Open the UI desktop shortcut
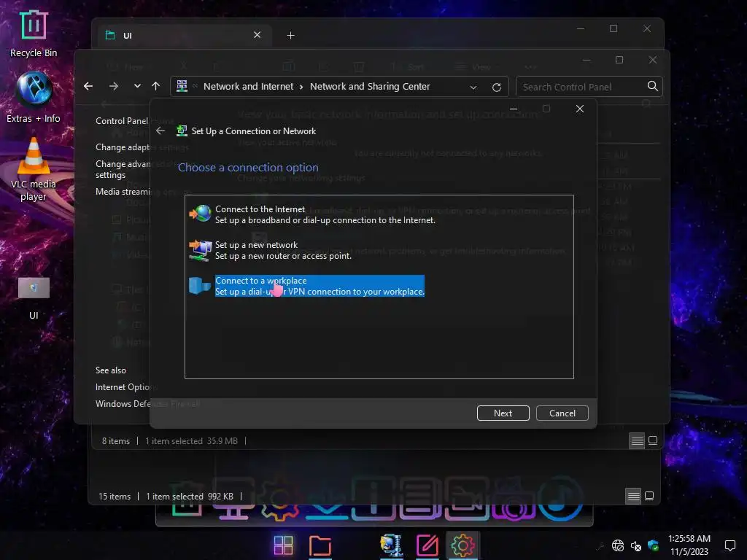The width and height of the screenshot is (747, 560). click(x=34, y=297)
